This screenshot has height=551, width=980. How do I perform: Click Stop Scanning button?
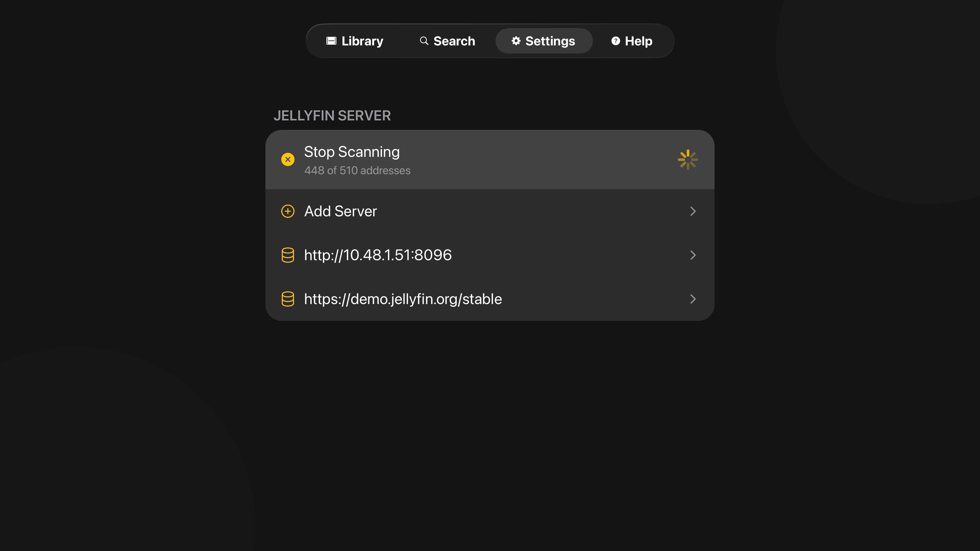490,160
